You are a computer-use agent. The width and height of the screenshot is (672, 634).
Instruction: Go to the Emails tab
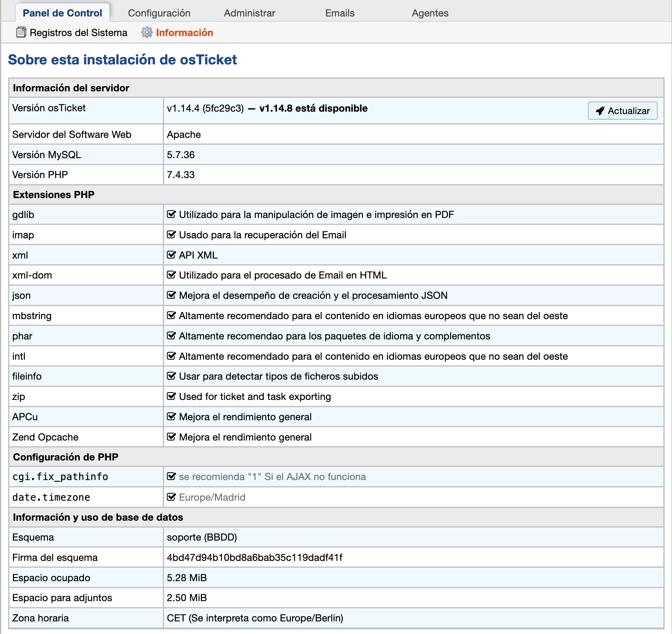339,13
